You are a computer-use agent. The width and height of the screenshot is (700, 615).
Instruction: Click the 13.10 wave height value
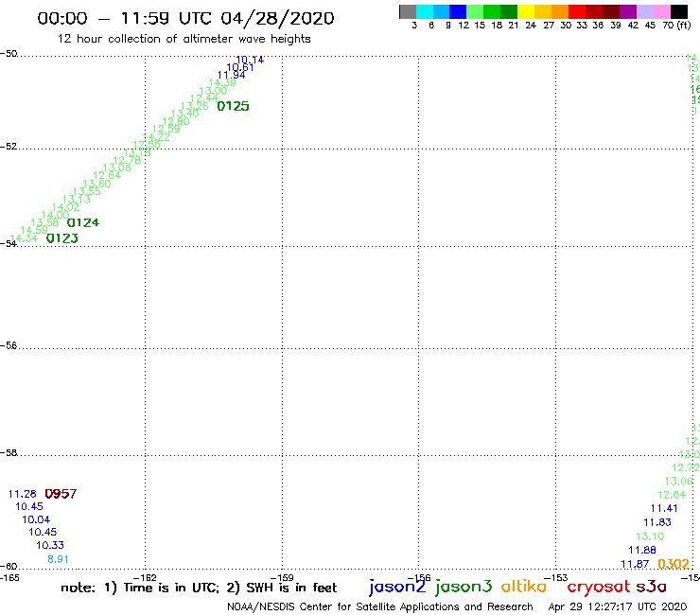(x=650, y=536)
